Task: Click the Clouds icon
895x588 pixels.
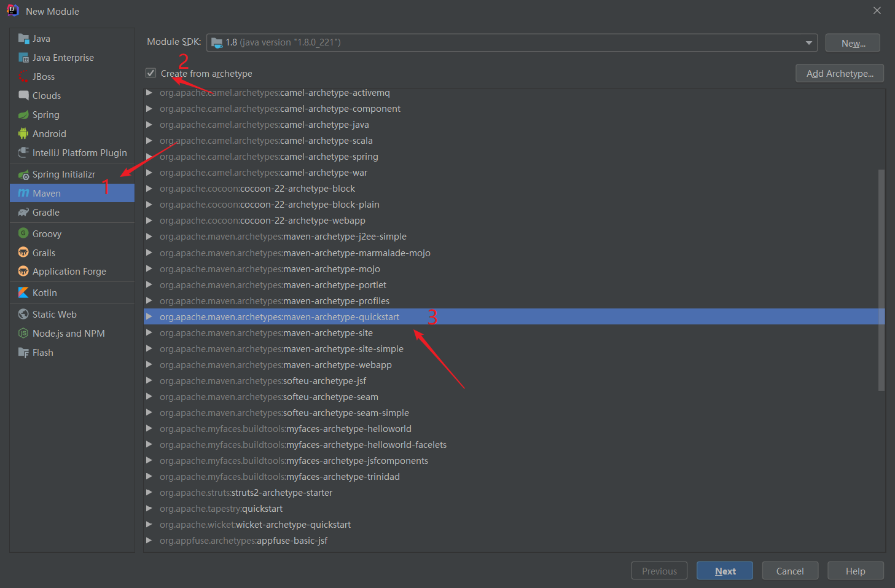Action: pyautogui.click(x=23, y=96)
